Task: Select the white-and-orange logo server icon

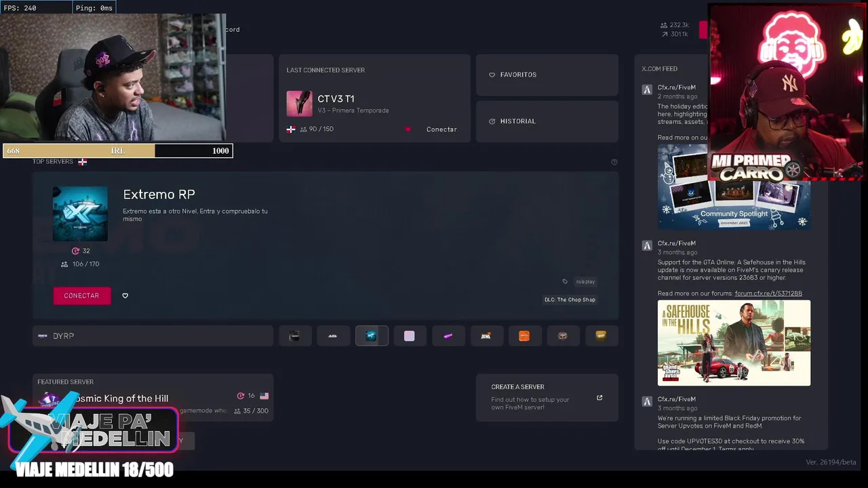Action: point(486,335)
